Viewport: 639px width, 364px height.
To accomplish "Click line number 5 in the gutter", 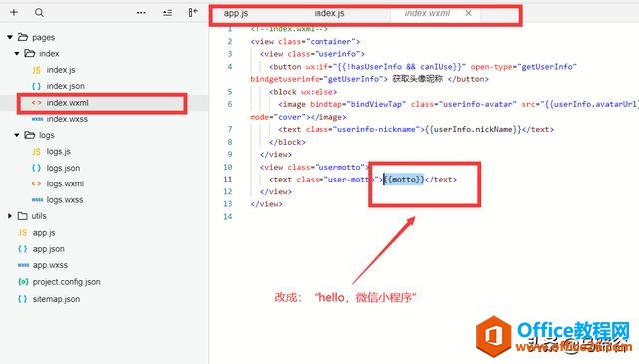I will point(230,92).
